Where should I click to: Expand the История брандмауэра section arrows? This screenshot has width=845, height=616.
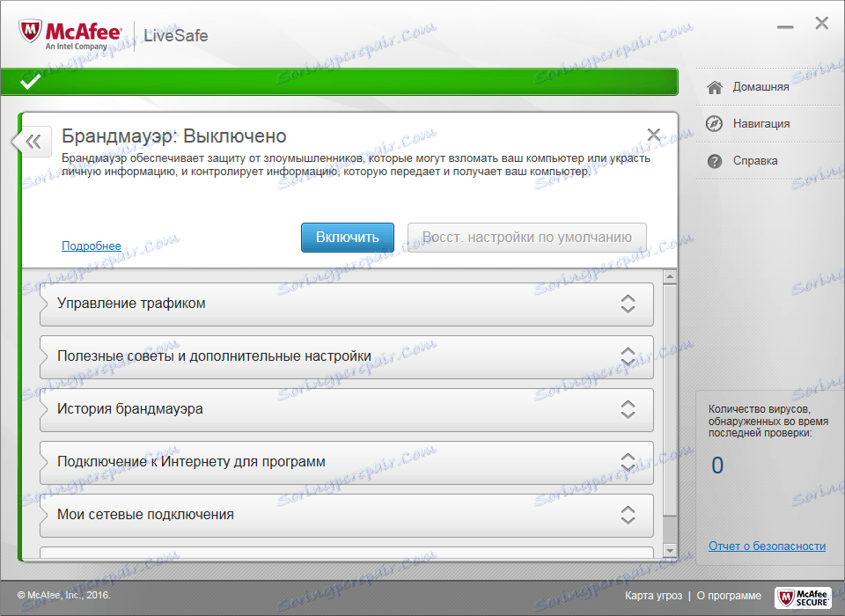[x=628, y=409]
